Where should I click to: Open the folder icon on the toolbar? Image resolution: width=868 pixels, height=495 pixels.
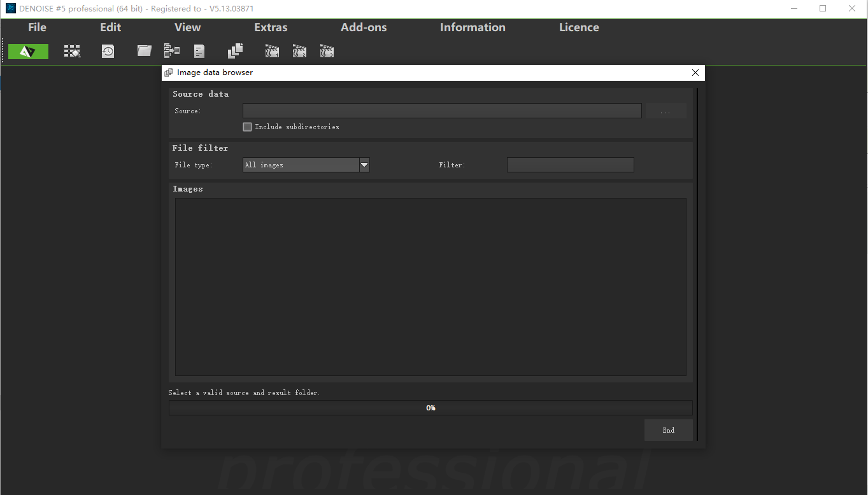(143, 51)
